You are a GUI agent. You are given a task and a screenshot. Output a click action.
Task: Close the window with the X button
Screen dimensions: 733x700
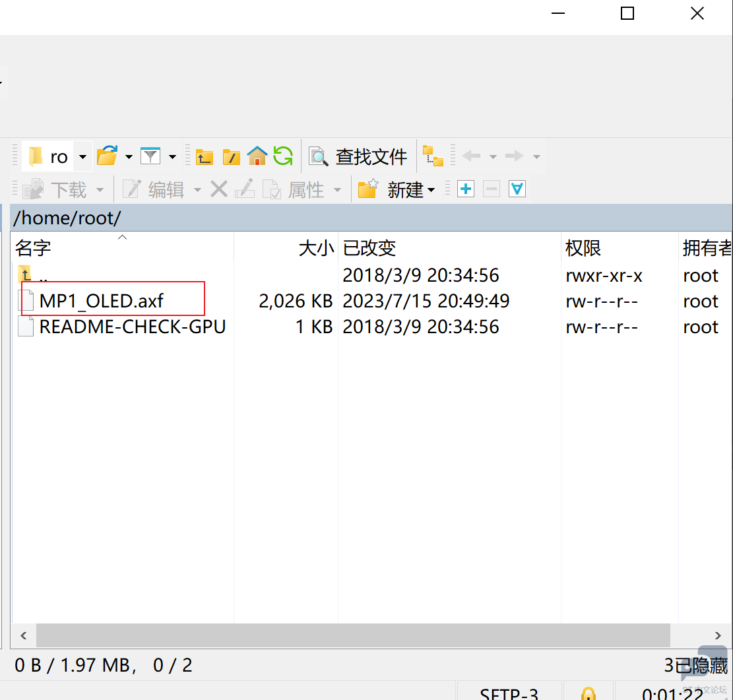pyautogui.click(x=697, y=14)
